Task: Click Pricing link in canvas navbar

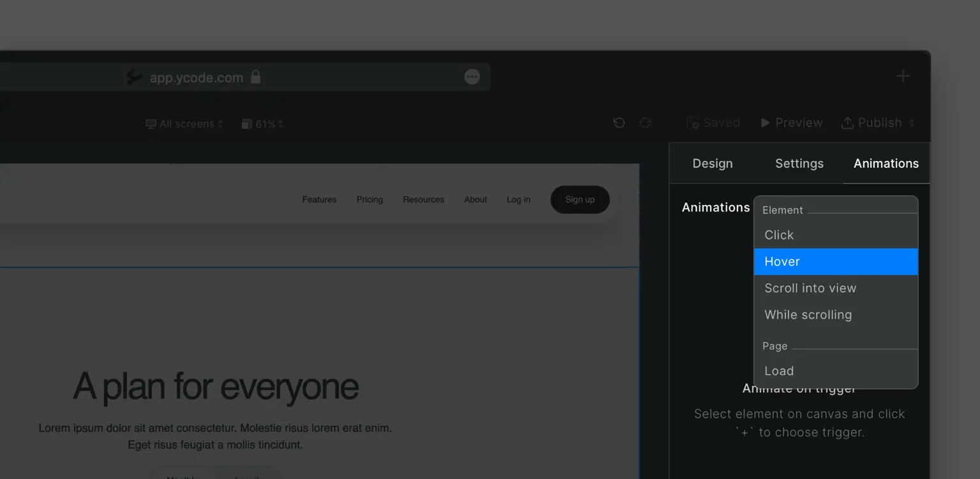Action: click(369, 199)
